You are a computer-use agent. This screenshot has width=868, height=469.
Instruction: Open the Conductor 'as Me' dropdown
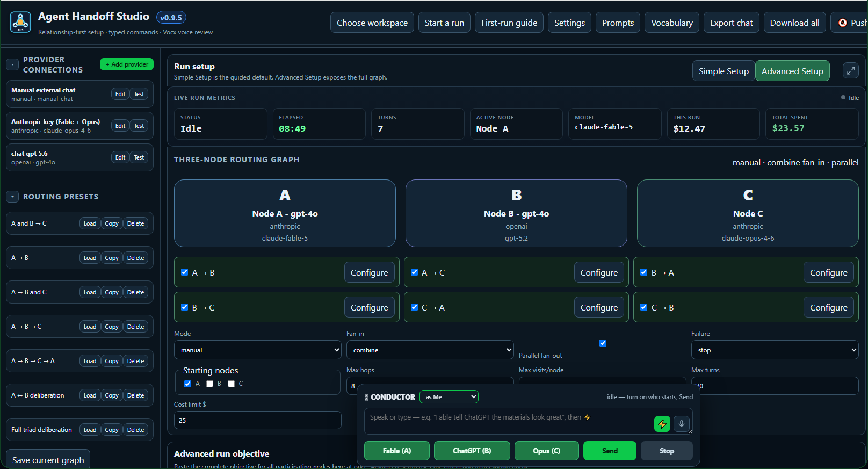(x=449, y=397)
